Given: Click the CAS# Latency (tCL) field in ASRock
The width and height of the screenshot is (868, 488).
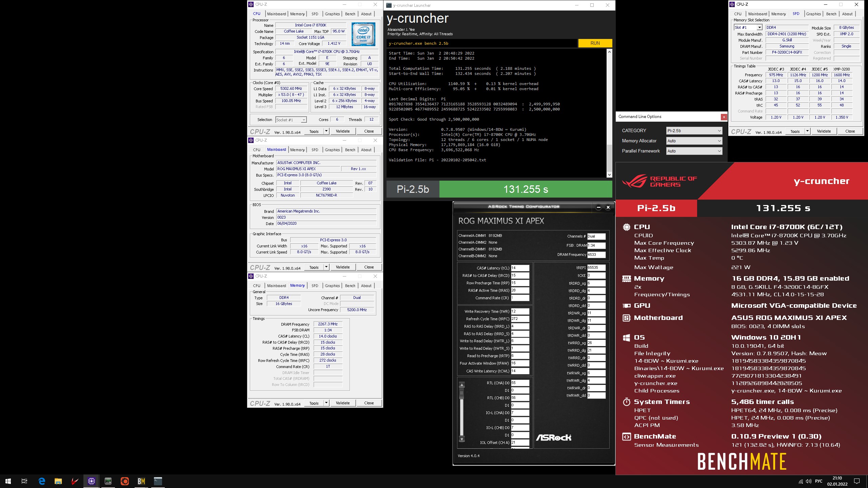Looking at the screenshot, I should coord(520,268).
